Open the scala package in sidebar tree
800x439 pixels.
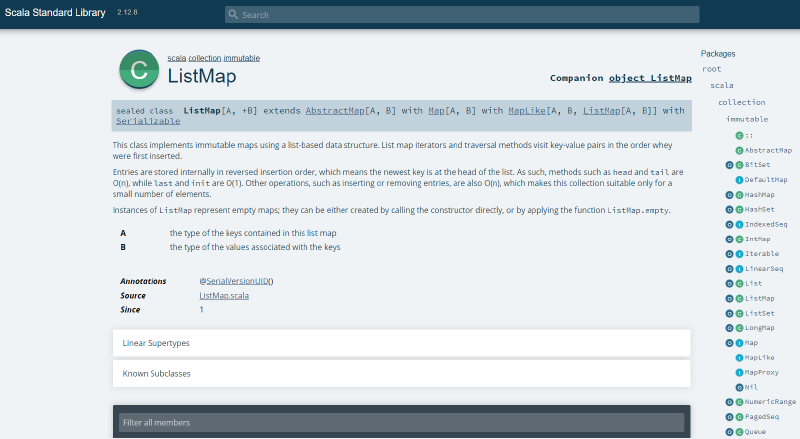click(721, 85)
